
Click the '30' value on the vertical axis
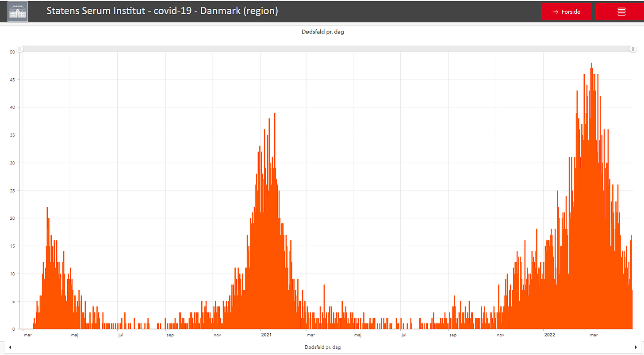click(x=12, y=163)
